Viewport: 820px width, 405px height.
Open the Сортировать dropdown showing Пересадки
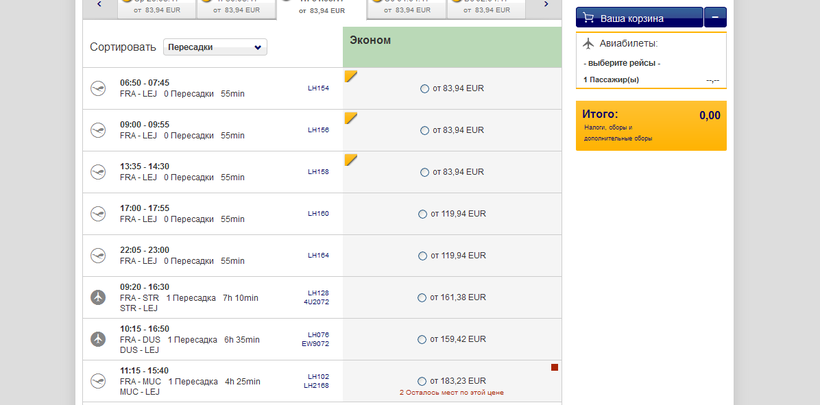pyautogui.click(x=215, y=47)
